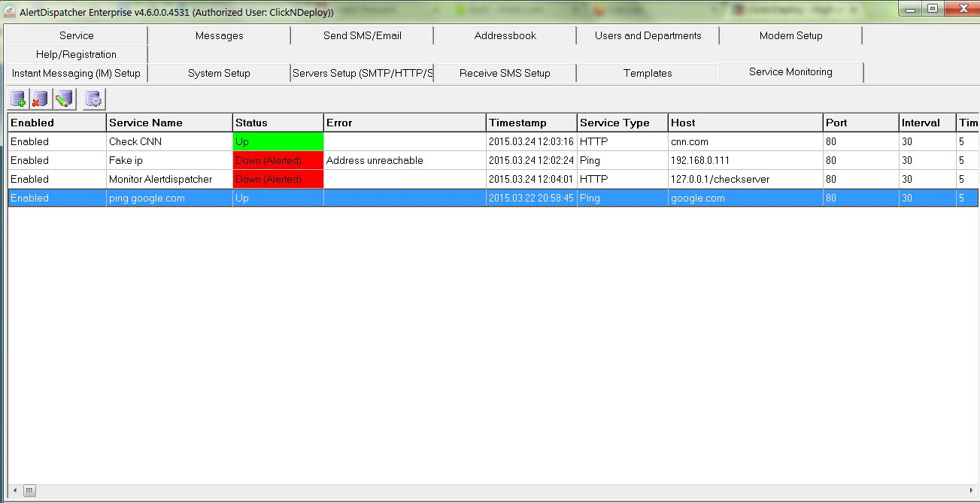Click Enabled cell in the Fake ip row
This screenshot has height=503, width=980.
pyautogui.click(x=57, y=160)
